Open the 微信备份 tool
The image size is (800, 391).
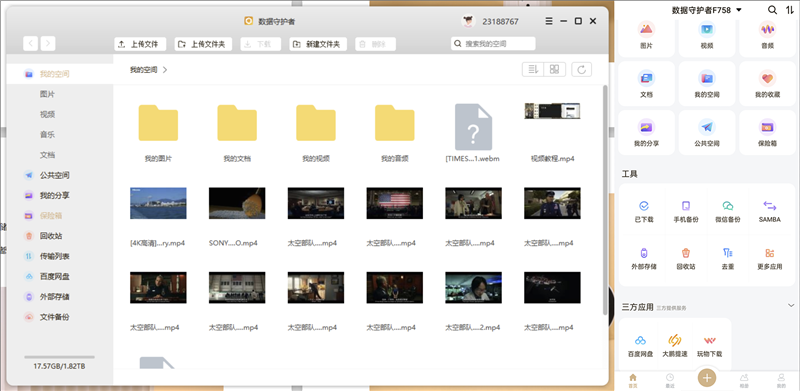coord(728,211)
